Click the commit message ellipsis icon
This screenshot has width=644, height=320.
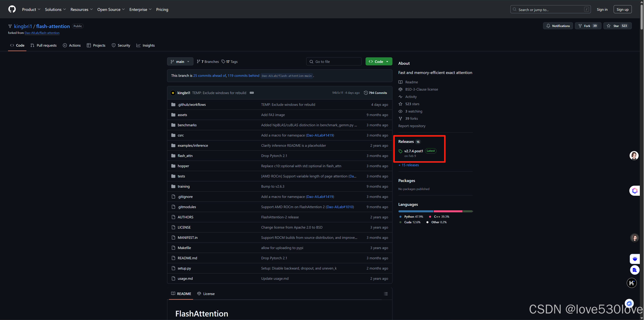(x=251, y=93)
